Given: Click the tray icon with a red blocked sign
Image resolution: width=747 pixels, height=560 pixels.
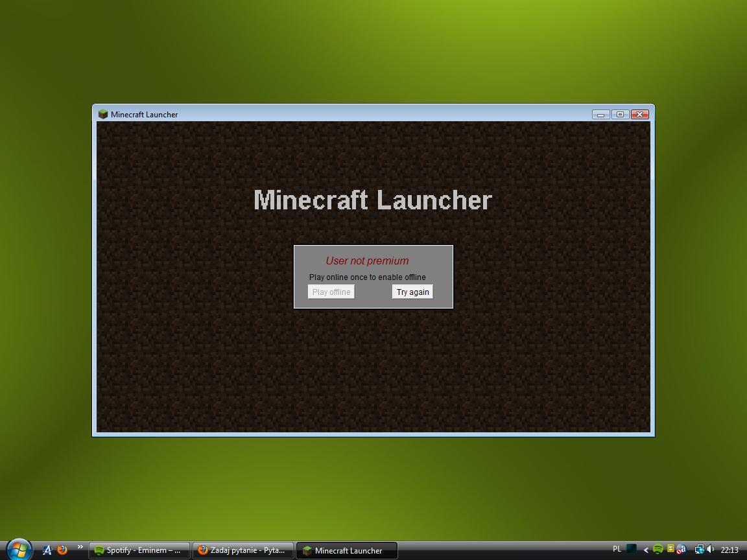Looking at the screenshot, I should click(682, 550).
